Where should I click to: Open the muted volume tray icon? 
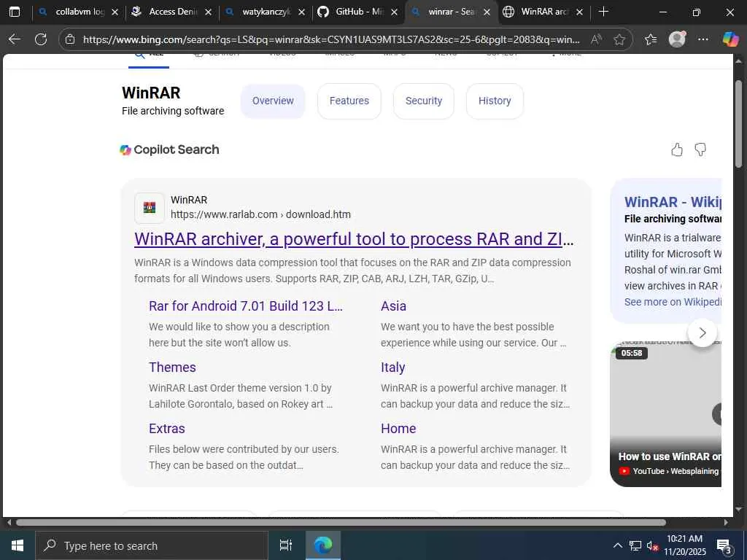point(652,545)
